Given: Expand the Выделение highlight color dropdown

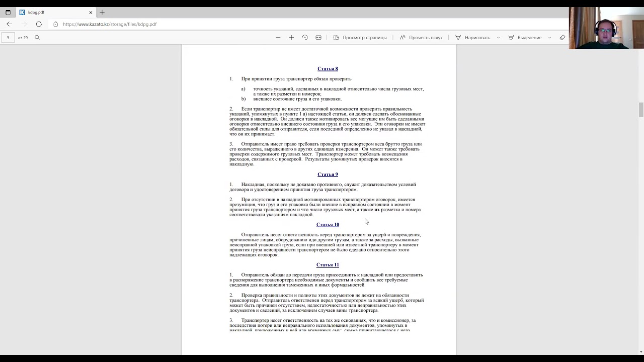Looking at the screenshot, I should coord(549,38).
